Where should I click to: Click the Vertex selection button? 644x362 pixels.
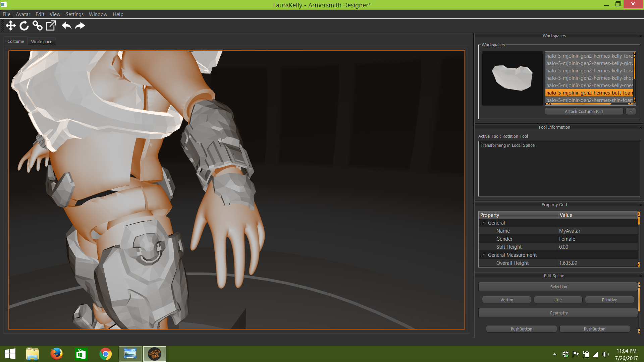coord(506,300)
